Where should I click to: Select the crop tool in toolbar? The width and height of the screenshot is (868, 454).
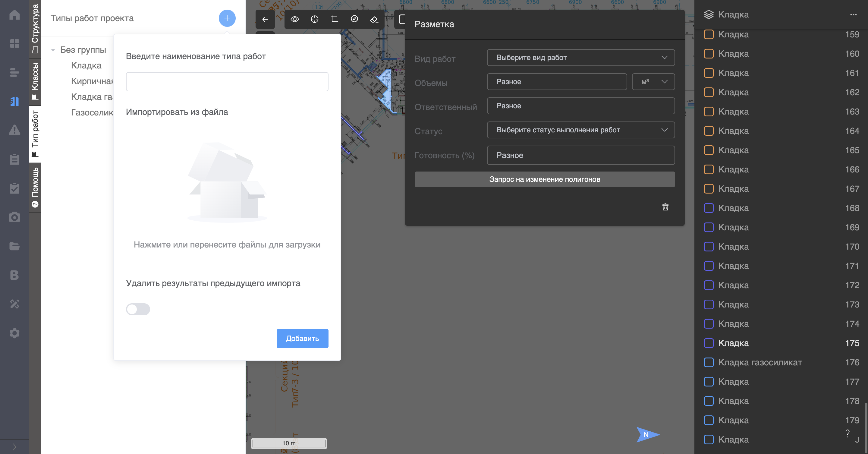[335, 19]
